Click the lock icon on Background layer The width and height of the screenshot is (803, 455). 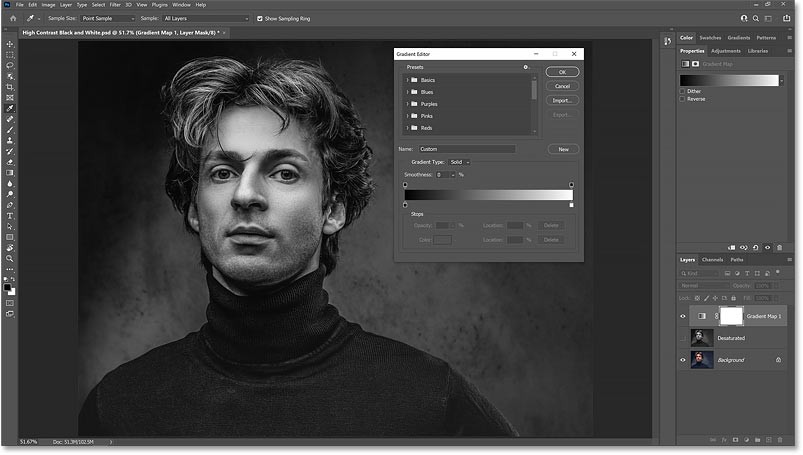[778, 360]
